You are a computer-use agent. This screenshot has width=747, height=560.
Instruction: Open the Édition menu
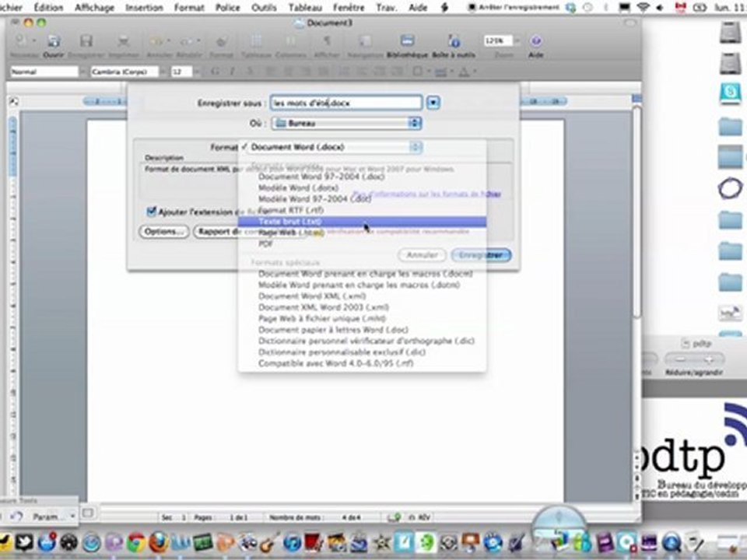click(48, 7)
